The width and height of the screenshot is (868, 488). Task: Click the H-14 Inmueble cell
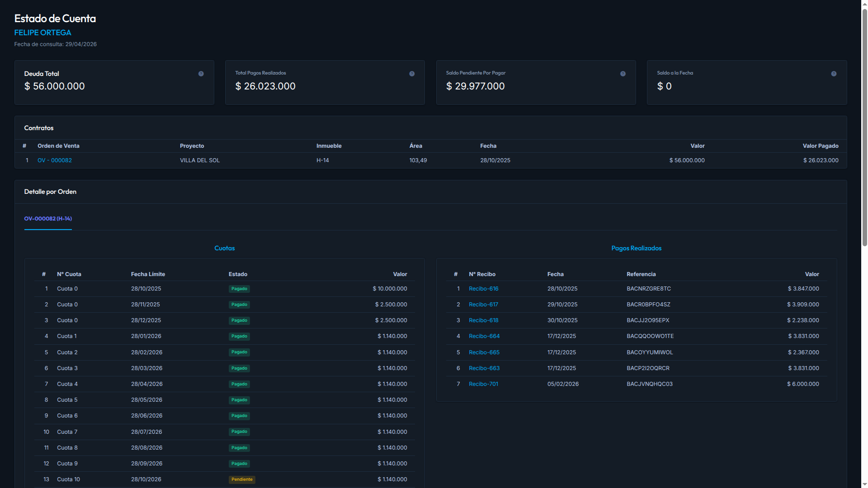tap(323, 160)
